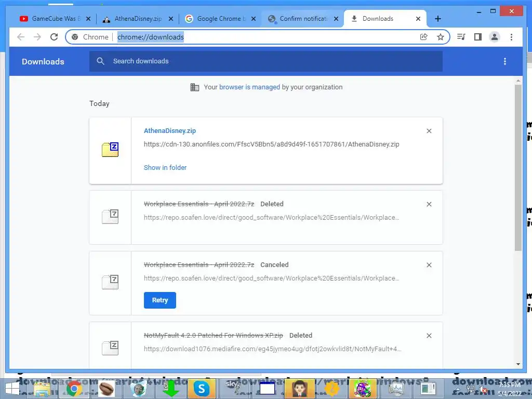Screen dimensions: 532x399
Task: Click NotMyFault zip file icon
Action: coord(110,348)
